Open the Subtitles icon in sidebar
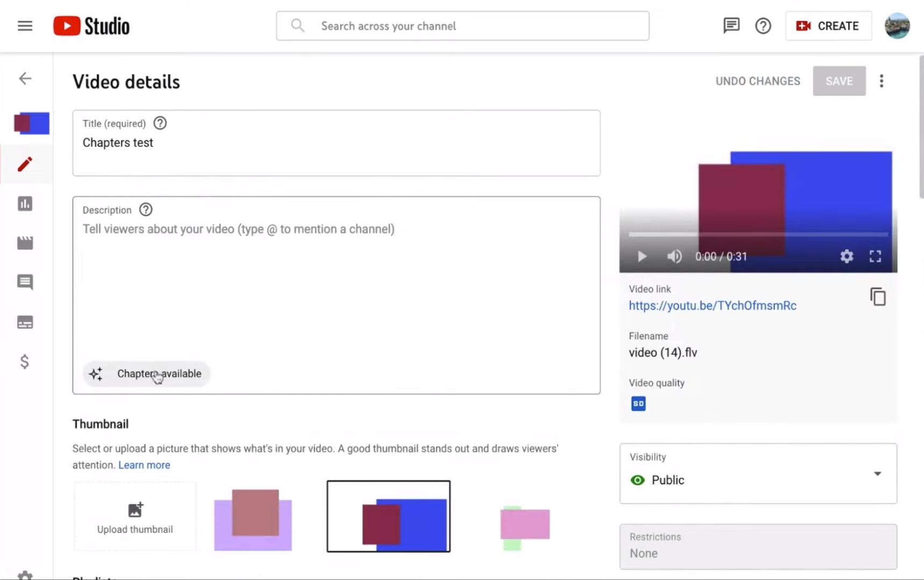Screen dimensions: 924x580 click(x=25, y=322)
